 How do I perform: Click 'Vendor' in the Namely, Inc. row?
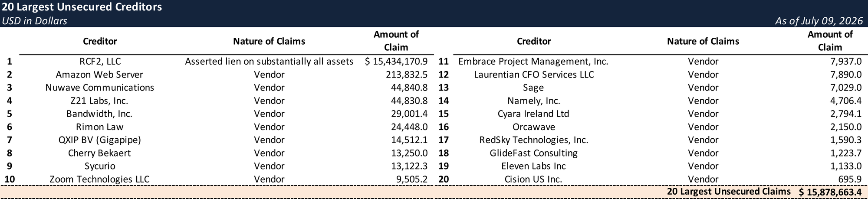[703, 101]
